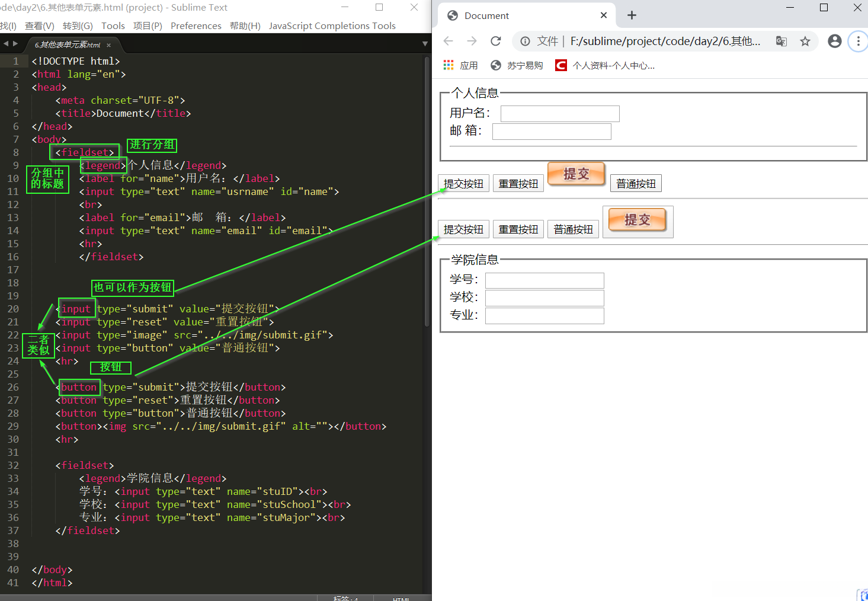
Task: Reload the page in Chrome
Action: pos(496,41)
